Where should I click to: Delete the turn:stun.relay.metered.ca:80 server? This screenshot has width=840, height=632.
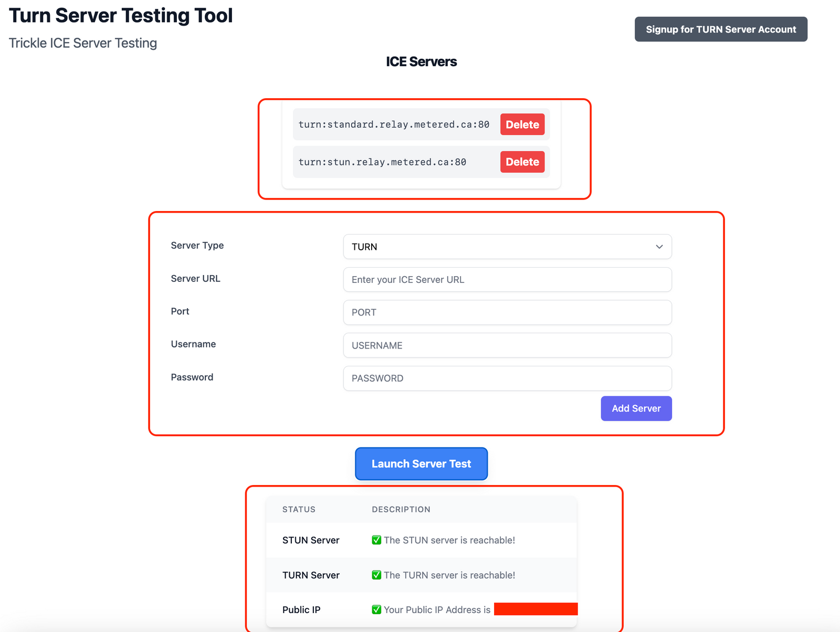coord(522,162)
